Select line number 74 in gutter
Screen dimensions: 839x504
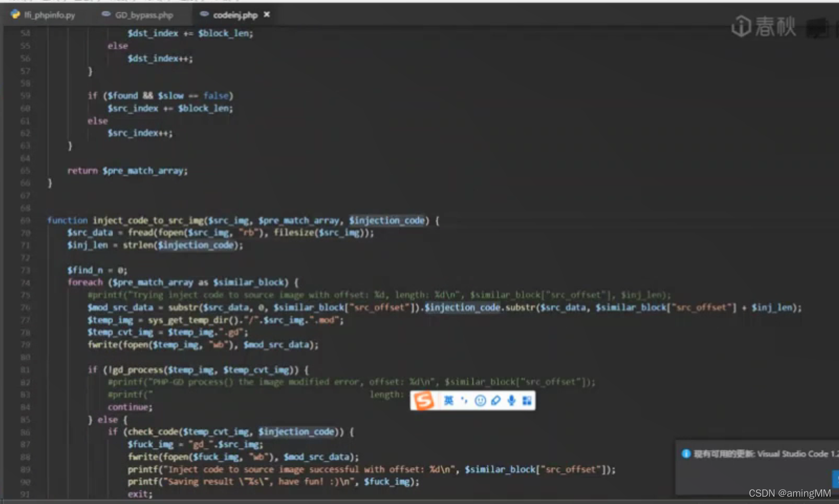coord(25,283)
